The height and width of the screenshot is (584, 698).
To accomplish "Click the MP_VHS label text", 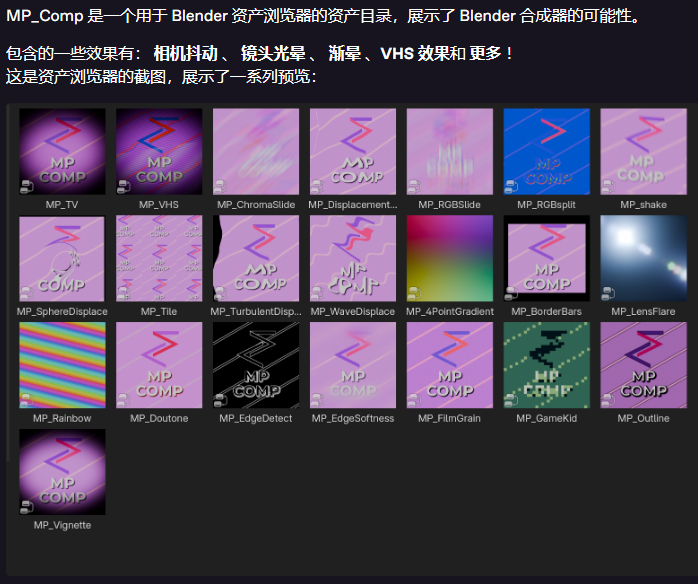I will 159,205.
